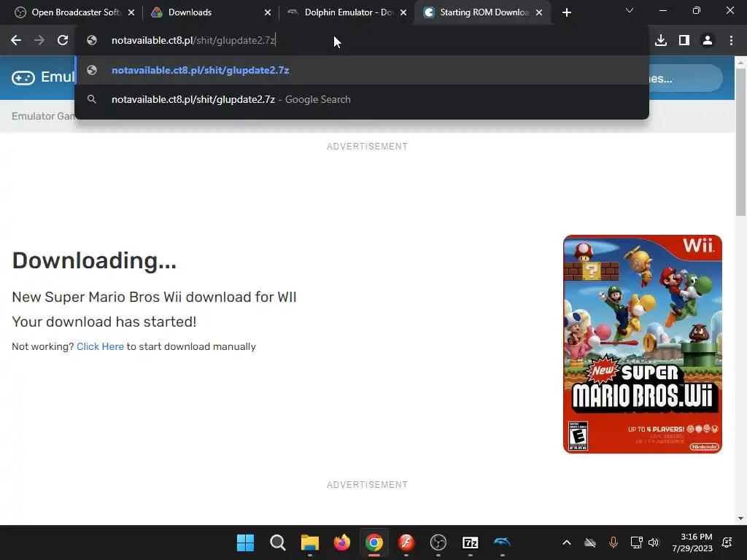The height and width of the screenshot is (560, 747).
Task: Close the Open Broadcaster Software tab
Action: pos(131,12)
